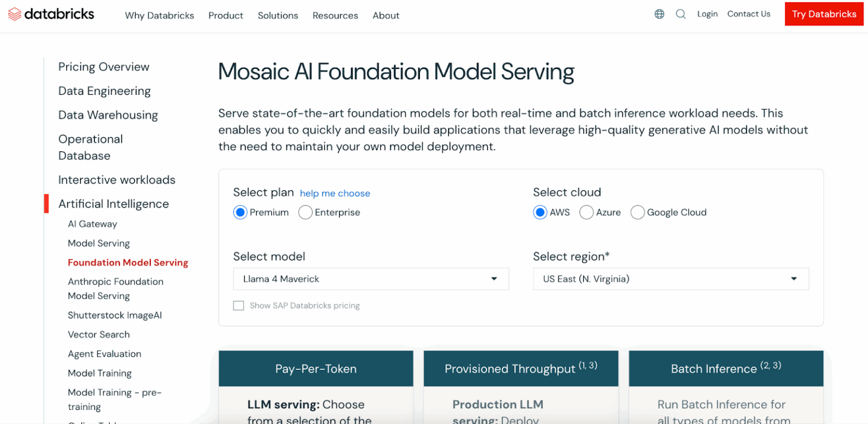Open Model Serving from the sidebar

click(x=99, y=243)
